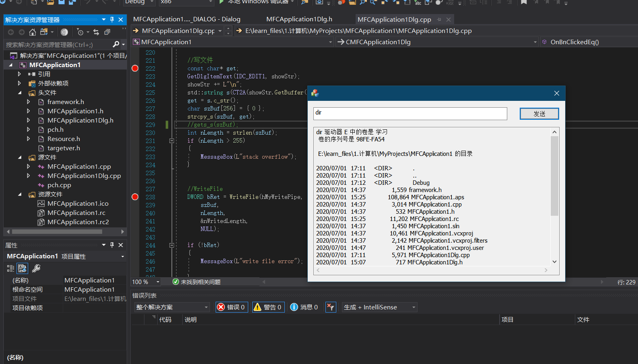Click the app icon in the dialog title bar
Viewport: 638px width, 364px height.
(315, 93)
